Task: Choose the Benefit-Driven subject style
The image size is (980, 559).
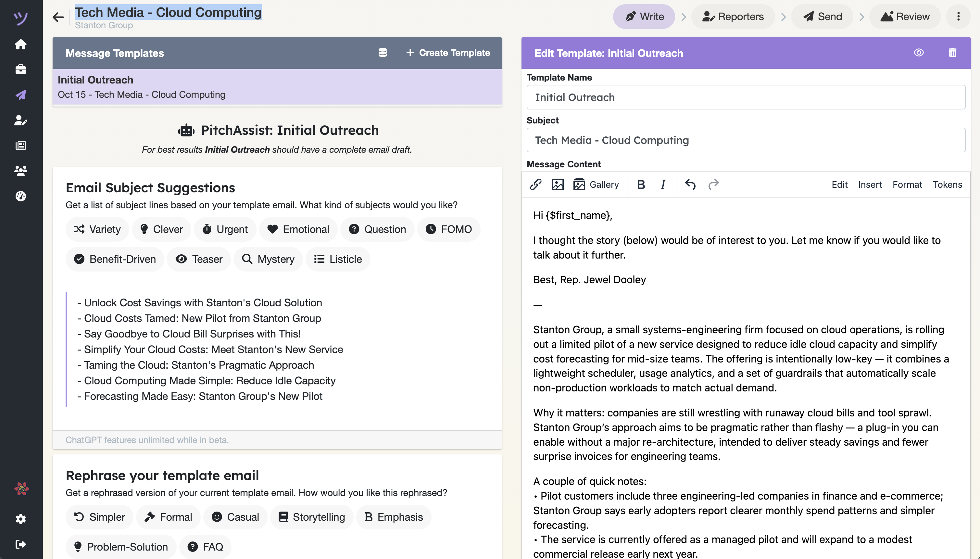Action: tap(115, 259)
